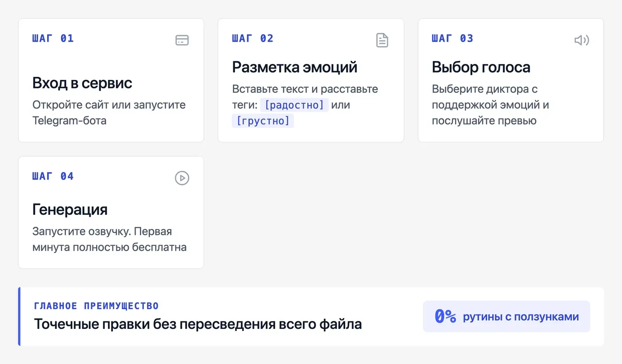Screen dimensions: 622x364
Task: Click the card icon in Шаг 01
Action: coord(182,40)
